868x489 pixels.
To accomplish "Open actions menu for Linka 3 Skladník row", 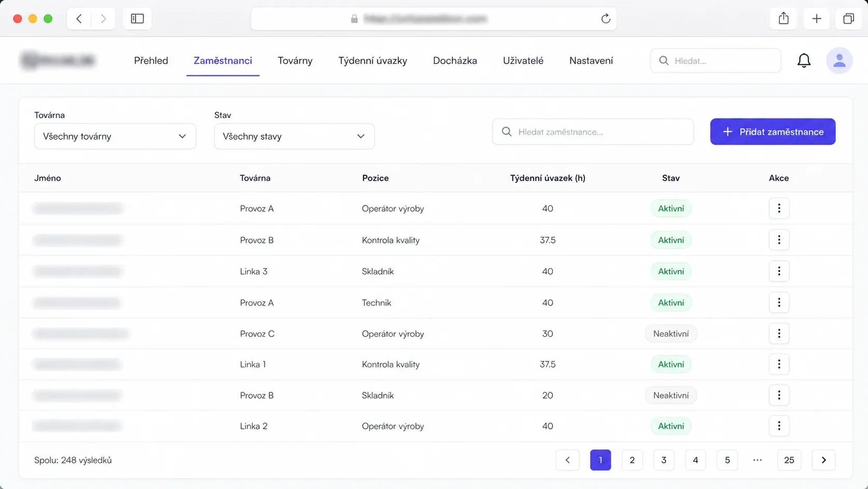I will pyautogui.click(x=779, y=271).
